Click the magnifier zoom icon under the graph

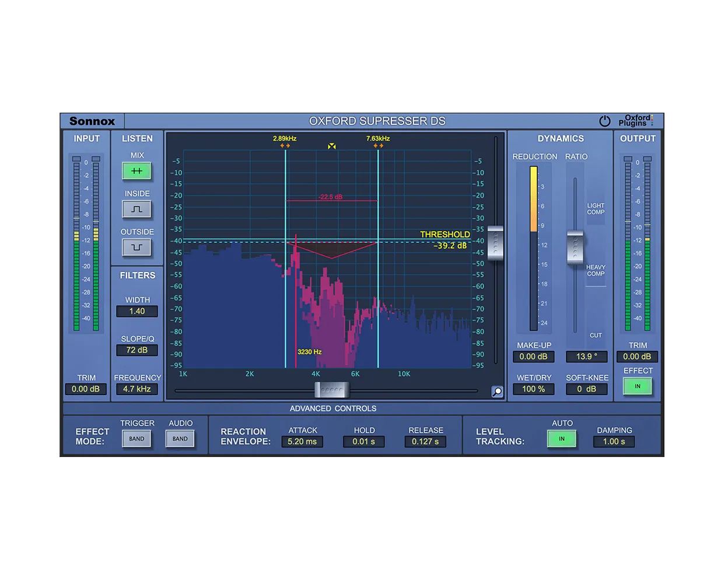[x=497, y=392]
